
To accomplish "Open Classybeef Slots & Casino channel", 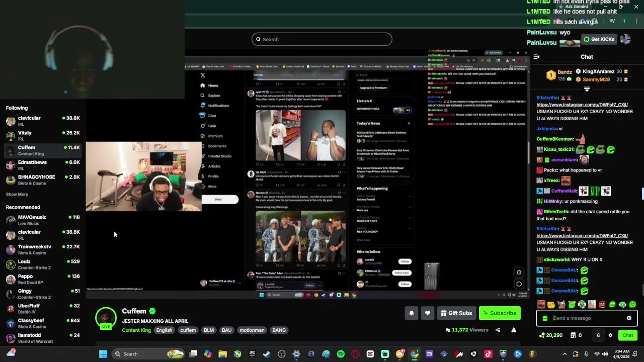I will point(43,323).
